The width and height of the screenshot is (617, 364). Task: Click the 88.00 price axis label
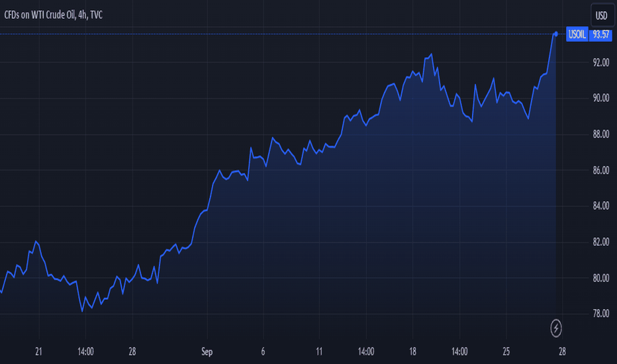click(601, 134)
